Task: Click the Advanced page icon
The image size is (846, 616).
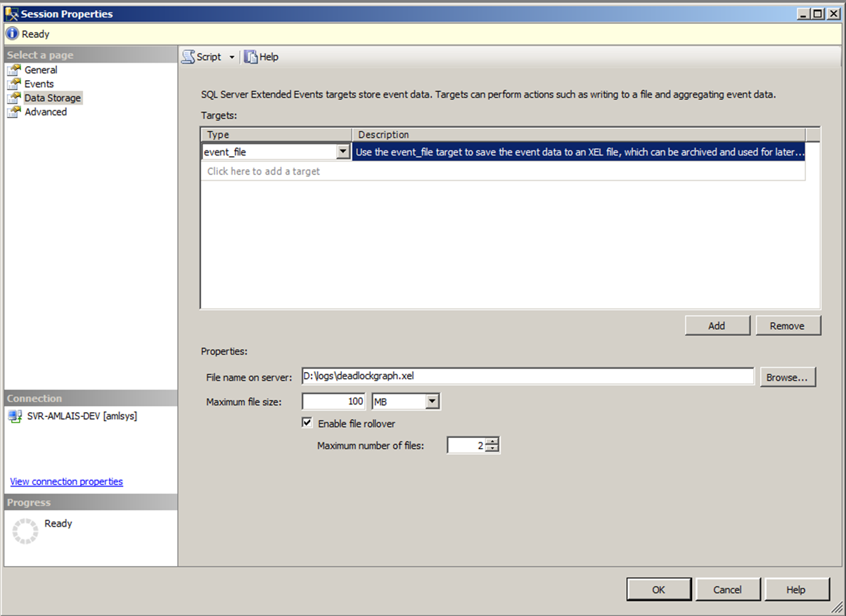Action: pyautogui.click(x=14, y=112)
